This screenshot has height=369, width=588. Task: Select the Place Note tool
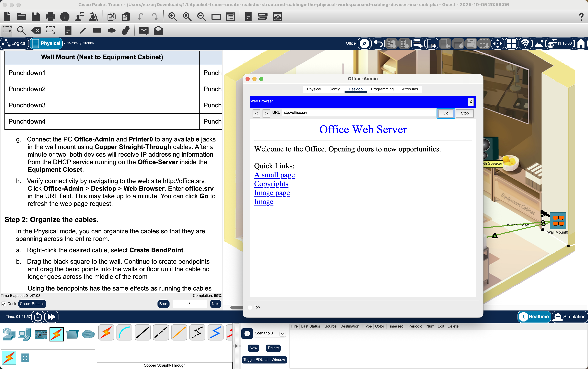tap(68, 30)
